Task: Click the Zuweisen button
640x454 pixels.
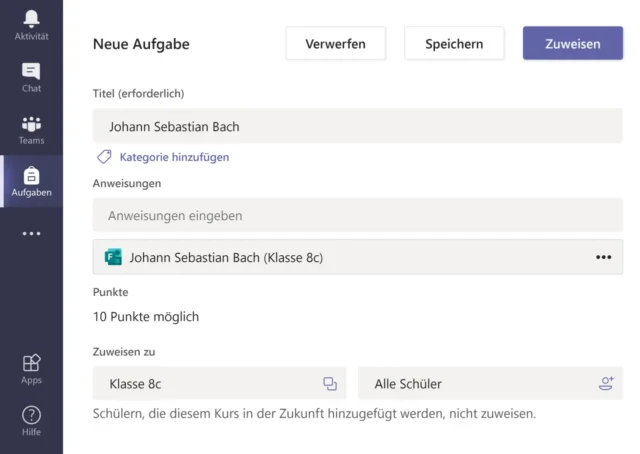Action: [572, 44]
